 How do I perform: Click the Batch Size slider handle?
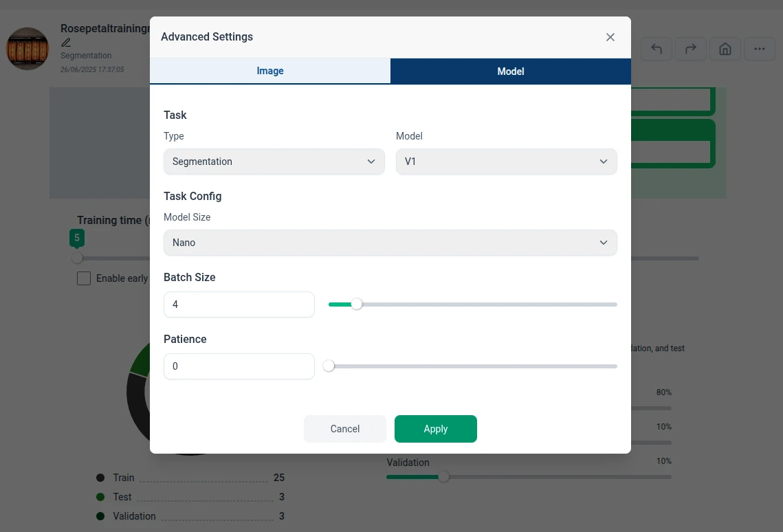(356, 304)
